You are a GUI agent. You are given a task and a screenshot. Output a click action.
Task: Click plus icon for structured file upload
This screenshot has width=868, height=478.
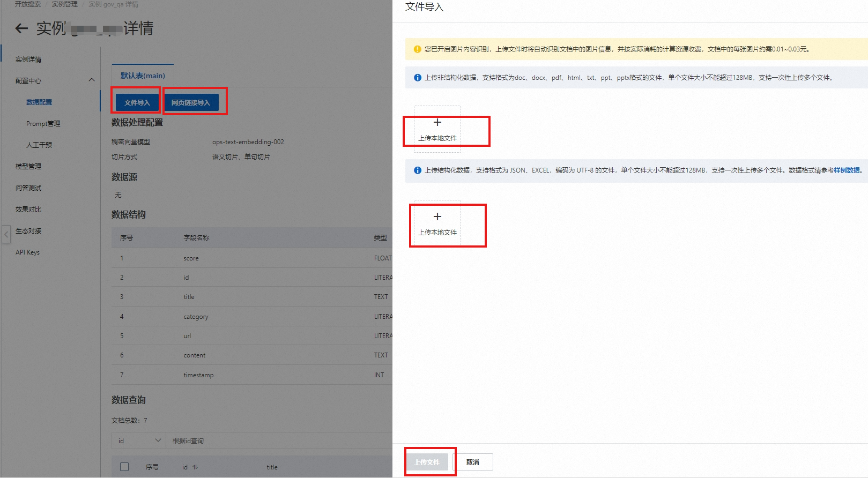point(437,216)
